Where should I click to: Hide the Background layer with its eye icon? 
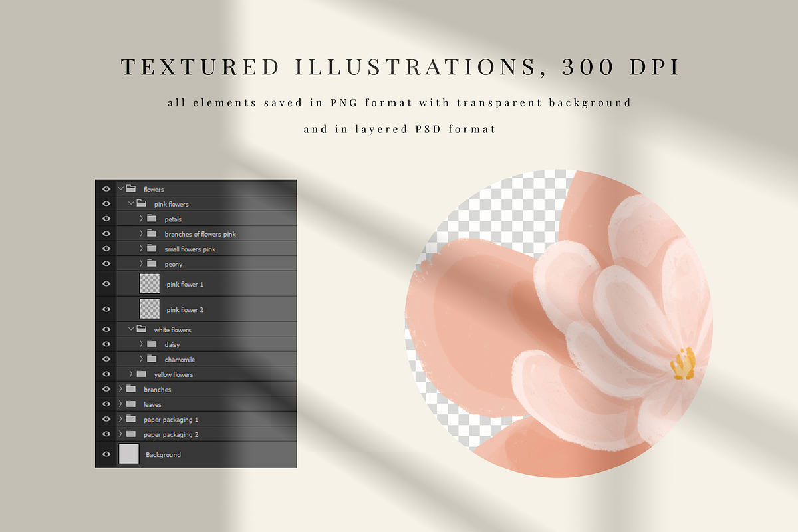tap(106, 454)
